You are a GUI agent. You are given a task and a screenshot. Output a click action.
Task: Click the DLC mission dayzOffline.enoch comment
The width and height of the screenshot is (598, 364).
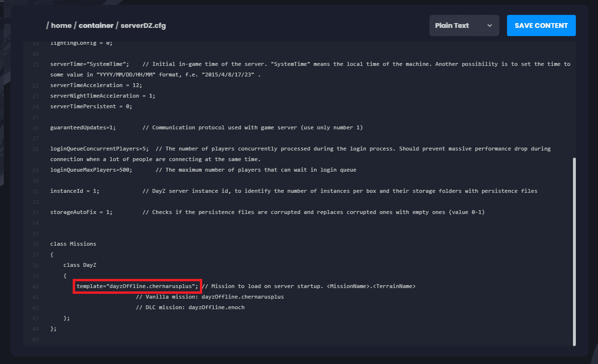point(190,307)
